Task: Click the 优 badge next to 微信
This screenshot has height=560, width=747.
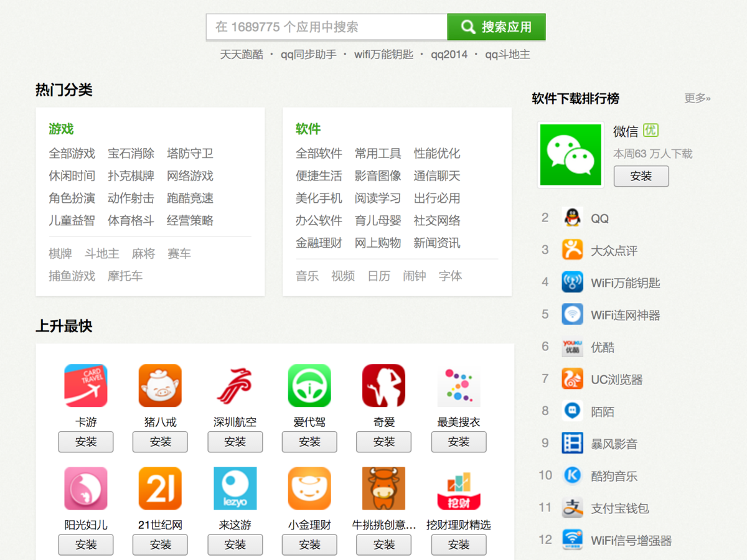Action: [x=651, y=130]
